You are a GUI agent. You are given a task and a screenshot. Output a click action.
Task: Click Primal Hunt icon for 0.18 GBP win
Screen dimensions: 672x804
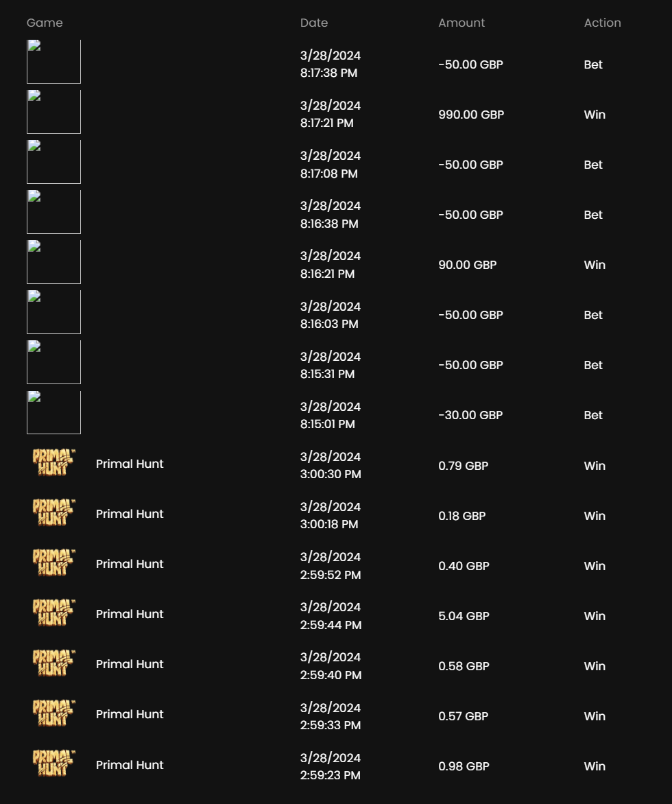point(53,515)
